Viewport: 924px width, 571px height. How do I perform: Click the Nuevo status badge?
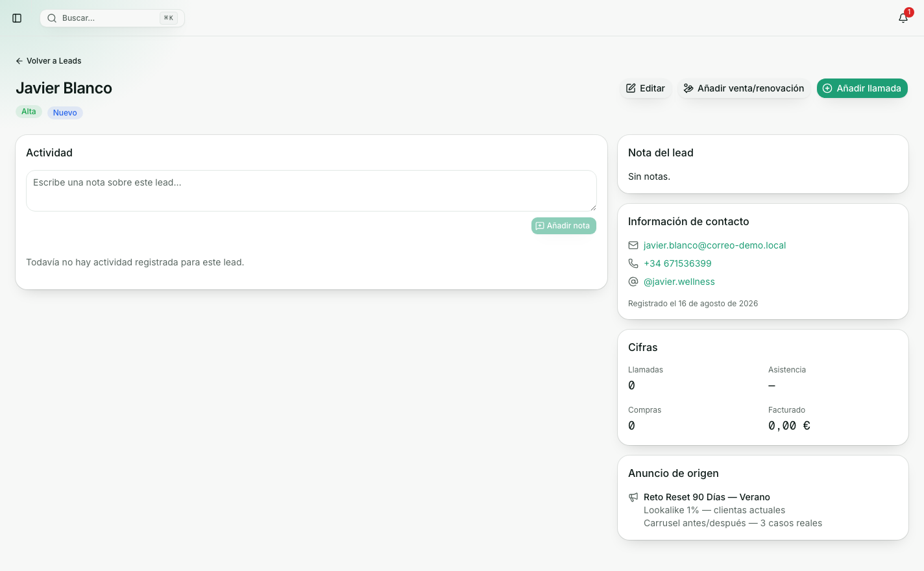pos(65,113)
